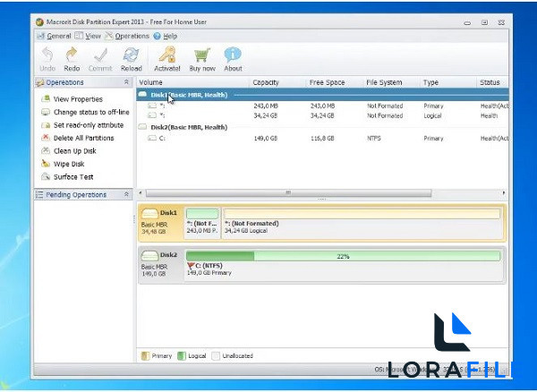This screenshot has height=392, width=537.
Task: Click the Disk2 drive icon in disk map
Action: 149,255
